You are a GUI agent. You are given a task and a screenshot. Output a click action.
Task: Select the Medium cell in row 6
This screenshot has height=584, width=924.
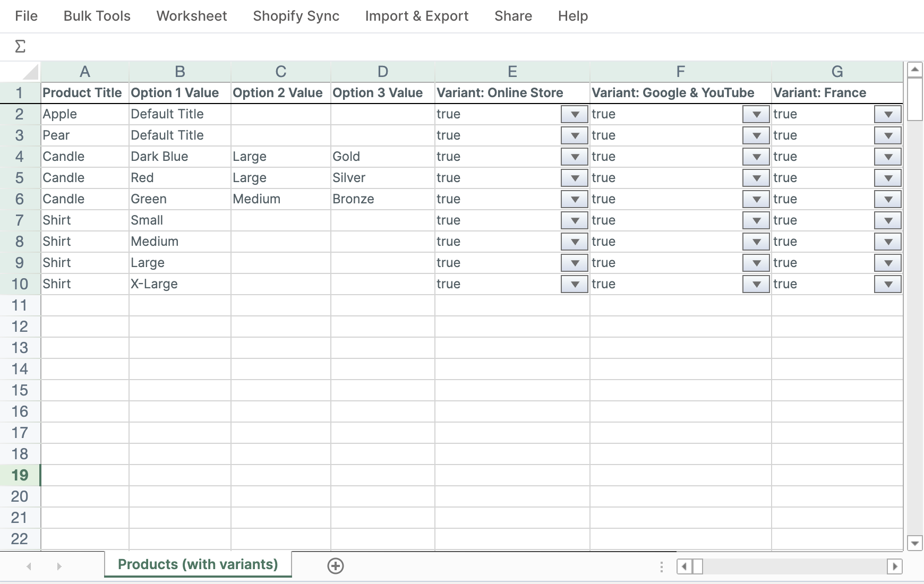tap(281, 199)
